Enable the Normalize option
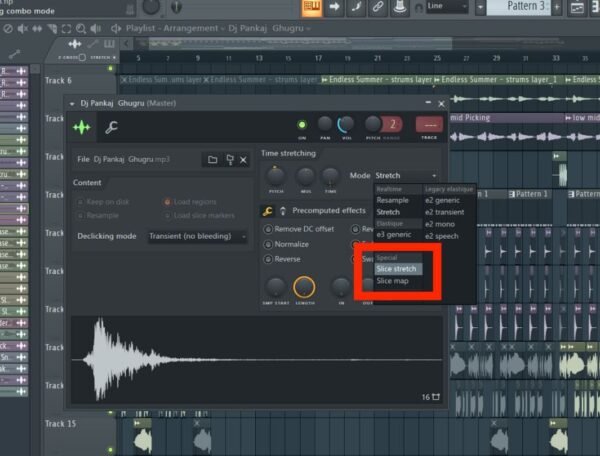Screen dimensions: 600x456 (286, 244)
